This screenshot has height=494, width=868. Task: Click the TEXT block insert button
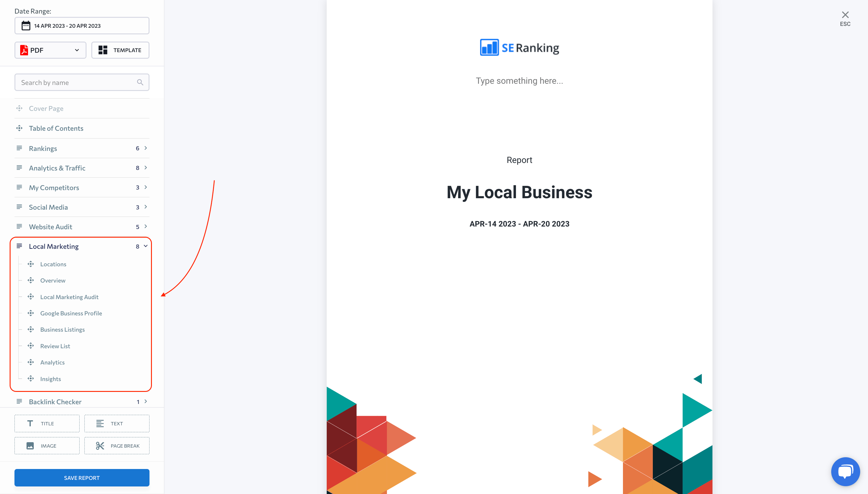[116, 423]
